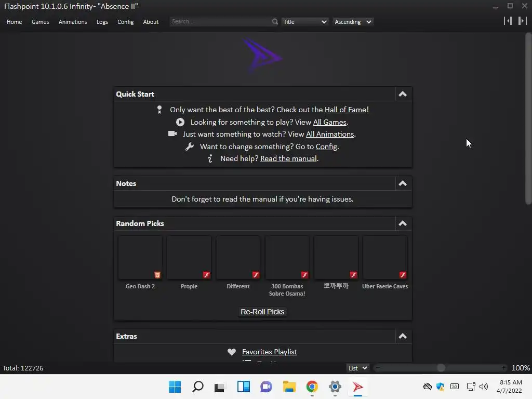Image resolution: width=532 pixels, height=399 pixels.
Task: Open Chat icon in taskbar
Action: pos(266,387)
